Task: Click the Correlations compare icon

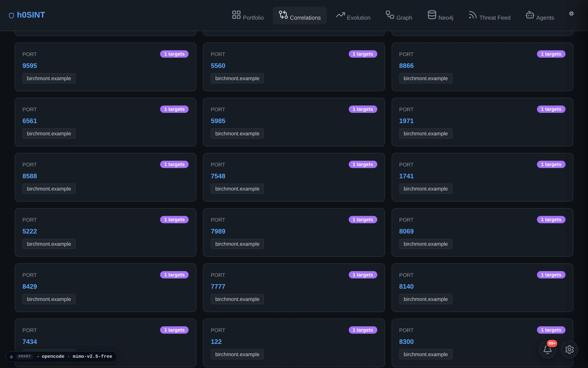Action: [283, 15]
